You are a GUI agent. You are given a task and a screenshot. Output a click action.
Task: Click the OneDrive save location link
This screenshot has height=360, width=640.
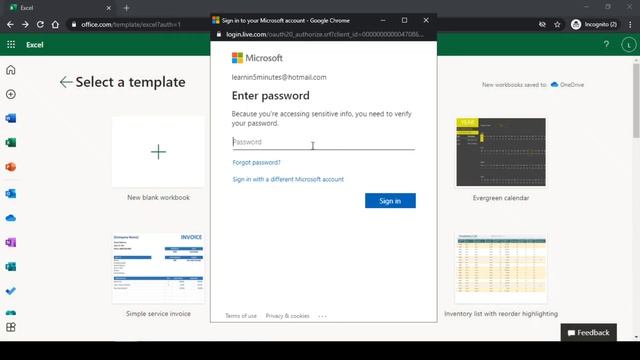(x=567, y=84)
